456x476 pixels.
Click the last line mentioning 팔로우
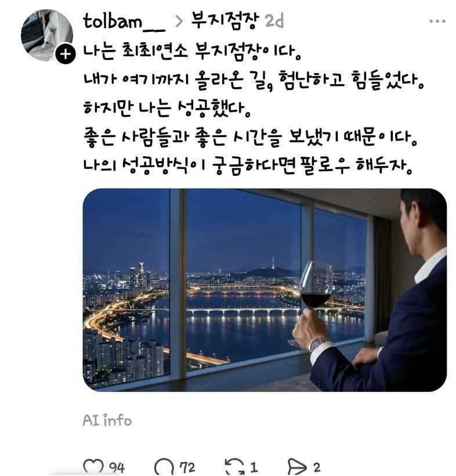248,166
